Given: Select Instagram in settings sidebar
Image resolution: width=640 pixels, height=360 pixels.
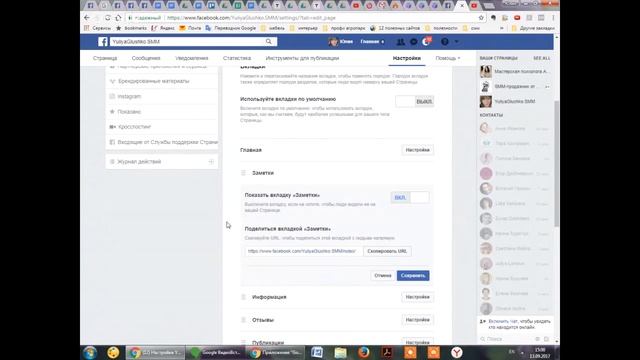Looking at the screenshot, I should click(x=162, y=96).
